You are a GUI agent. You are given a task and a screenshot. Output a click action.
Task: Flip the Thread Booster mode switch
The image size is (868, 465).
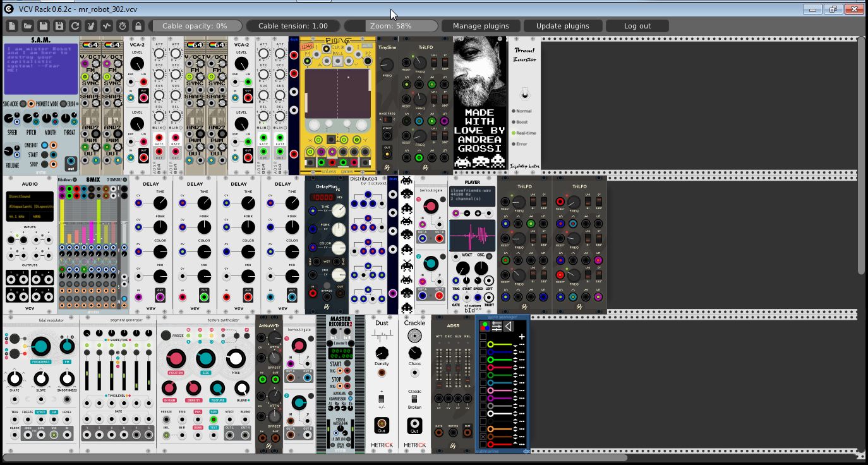(x=524, y=95)
